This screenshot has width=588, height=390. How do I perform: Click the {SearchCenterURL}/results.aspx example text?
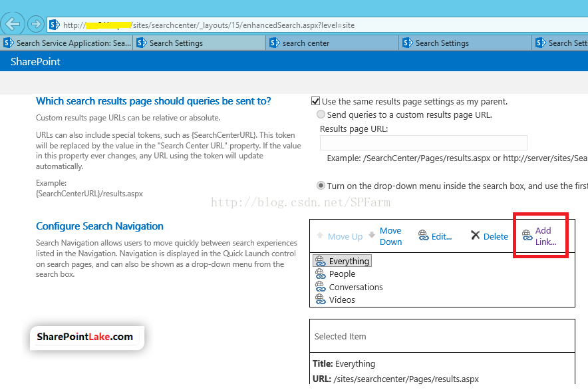(89, 194)
